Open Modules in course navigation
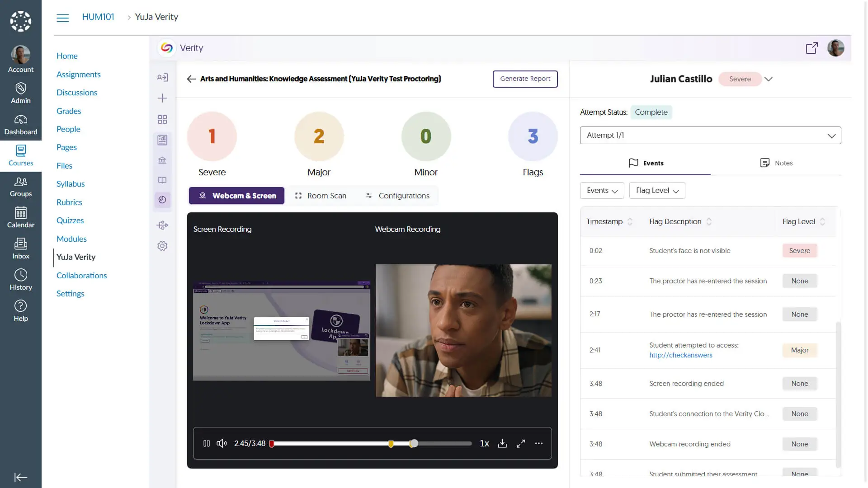 click(71, 239)
